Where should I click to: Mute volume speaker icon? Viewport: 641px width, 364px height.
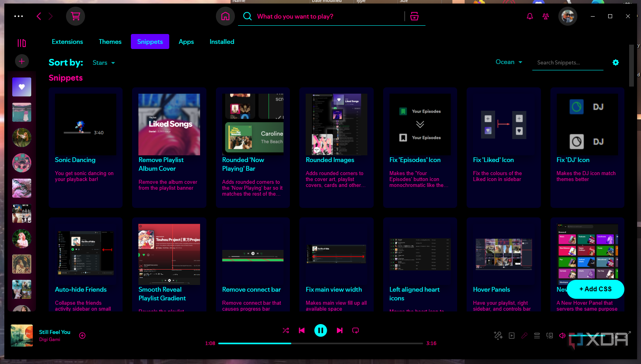coord(562,336)
